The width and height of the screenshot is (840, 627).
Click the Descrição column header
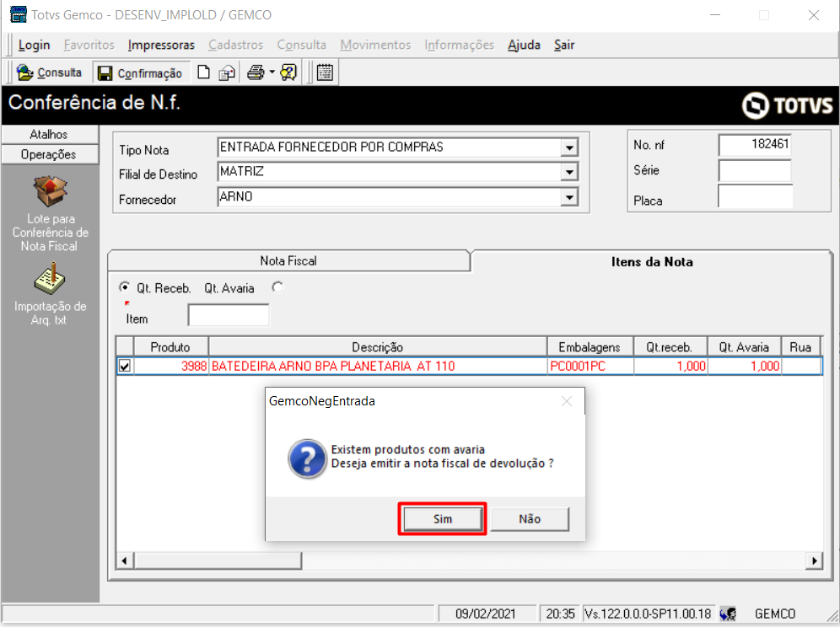(378, 347)
